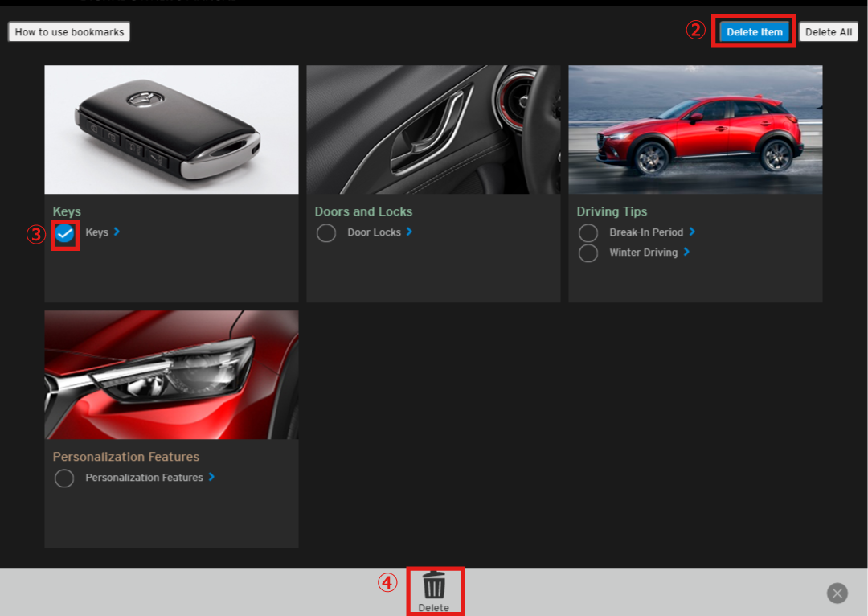Click the Delete Item button
The width and height of the screenshot is (868, 616).
(754, 32)
